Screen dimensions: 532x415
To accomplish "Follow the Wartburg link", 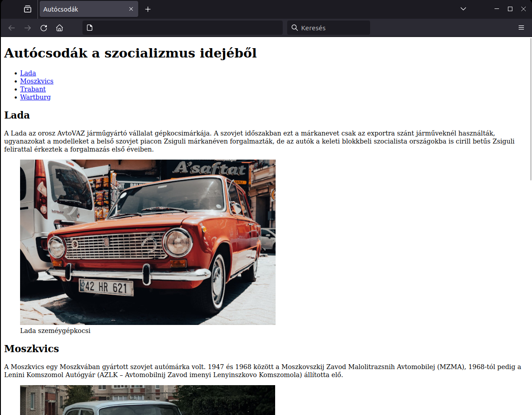I will 35,97.
